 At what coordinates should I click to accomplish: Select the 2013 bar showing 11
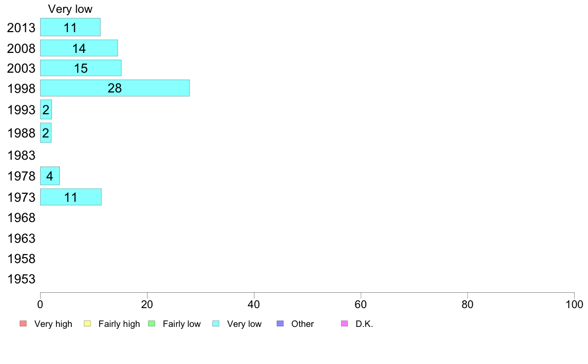pos(70,27)
